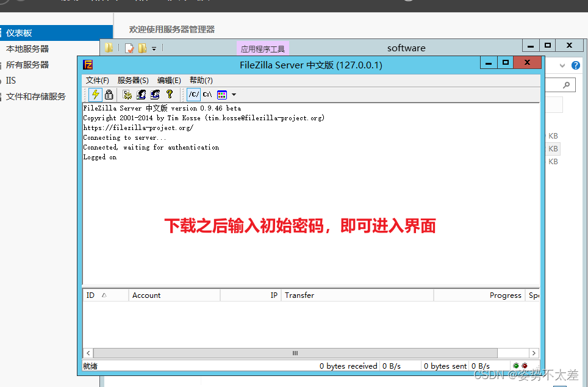
Task: Toggle the lightning bolt server-active icon
Action: [96, 95]
